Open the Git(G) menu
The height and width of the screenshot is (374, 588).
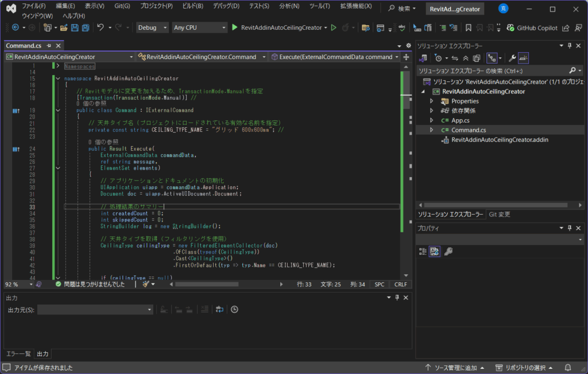click(121, 6)
